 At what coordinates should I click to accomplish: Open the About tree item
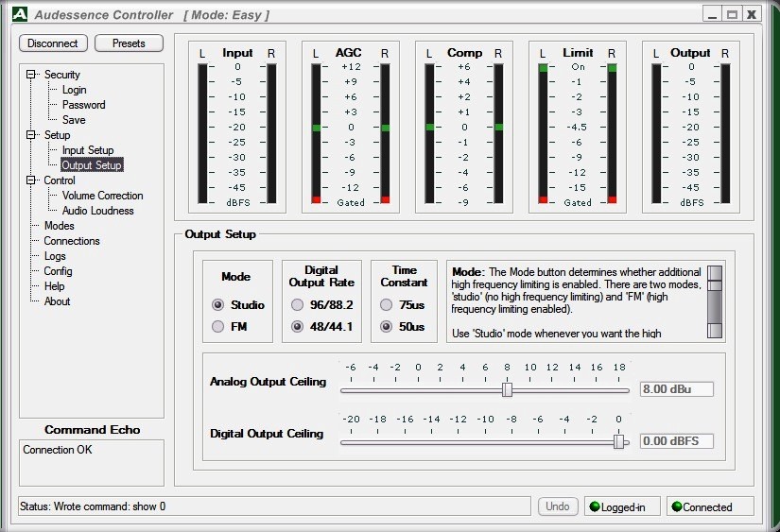coord(57,301)
